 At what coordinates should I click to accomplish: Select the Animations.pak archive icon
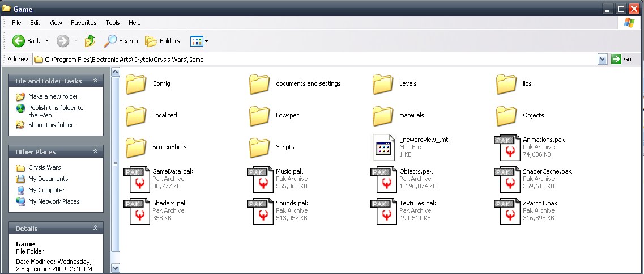tap(507, 147)
